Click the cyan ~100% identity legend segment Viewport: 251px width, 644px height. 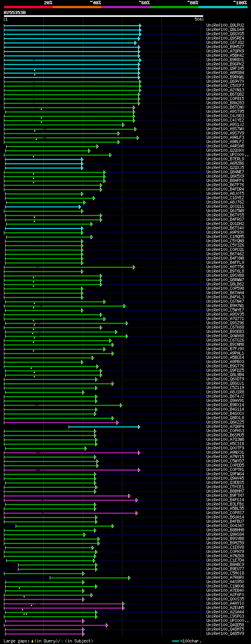pyautogui.click(x=223, y=7)
